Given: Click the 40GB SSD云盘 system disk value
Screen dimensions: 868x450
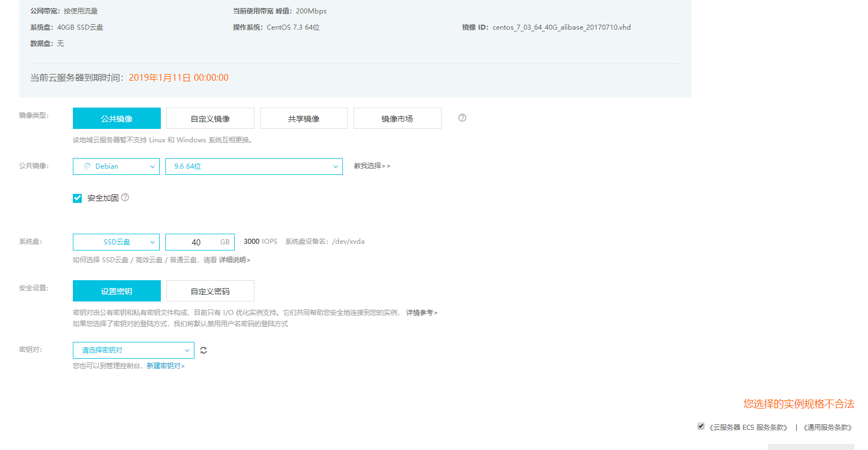Looking at the screenshot, I should pos(80,27).
